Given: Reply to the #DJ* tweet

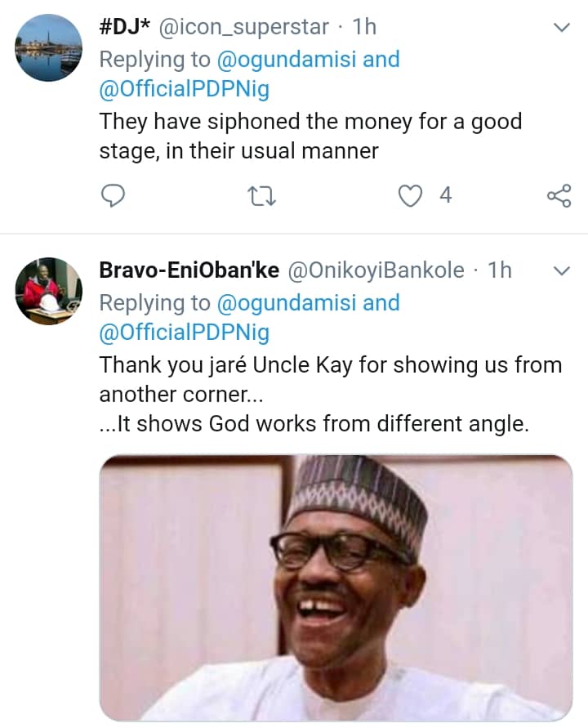Looking at the screenshot, I should 114,195.
